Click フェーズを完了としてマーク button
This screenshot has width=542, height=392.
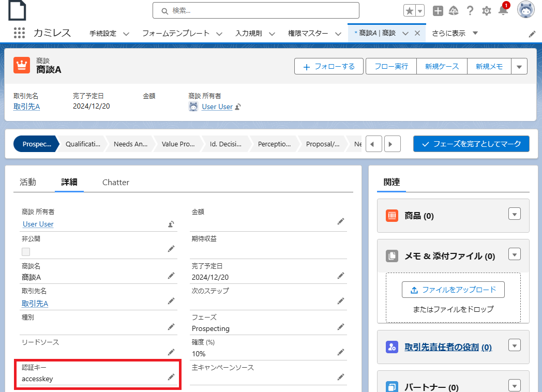click(471, 144)
